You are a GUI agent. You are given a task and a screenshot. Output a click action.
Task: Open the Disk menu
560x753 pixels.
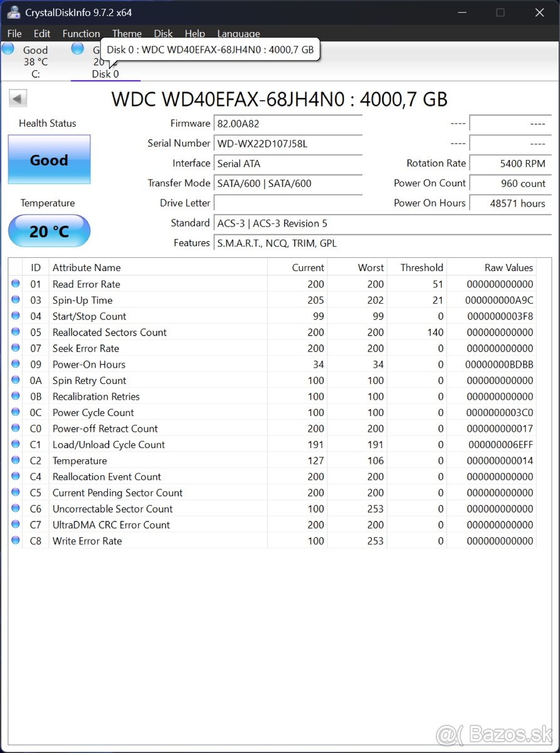(163, 33)
